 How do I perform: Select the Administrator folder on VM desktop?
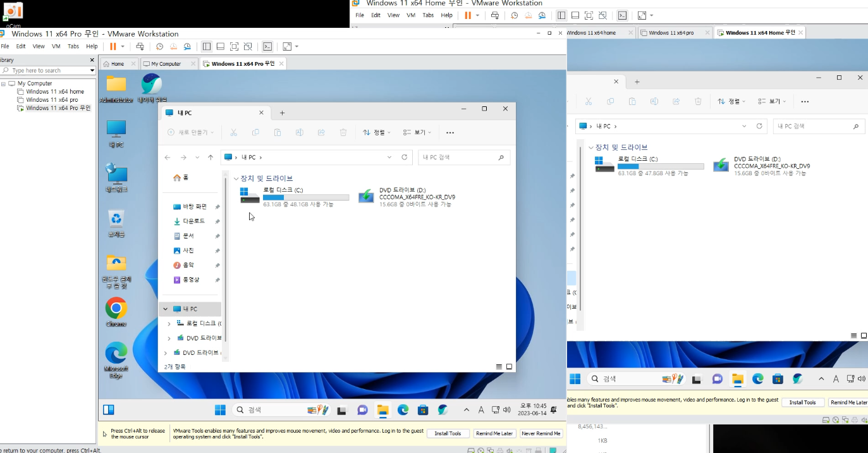tap(116, 88)
